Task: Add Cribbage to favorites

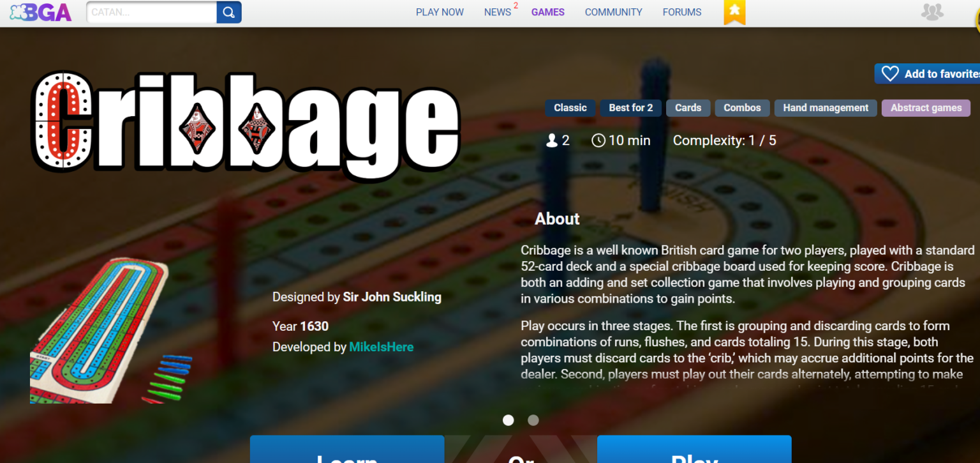Action: [927, 74]
